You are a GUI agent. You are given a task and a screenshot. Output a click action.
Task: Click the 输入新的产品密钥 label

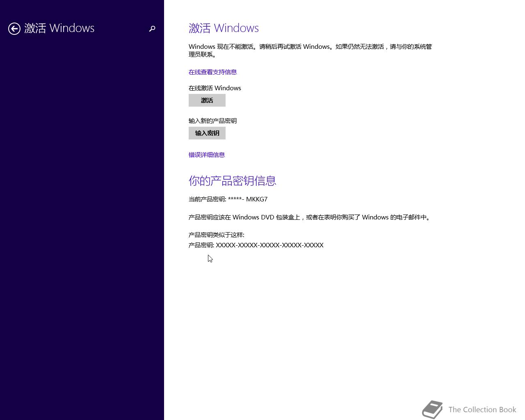212,121
